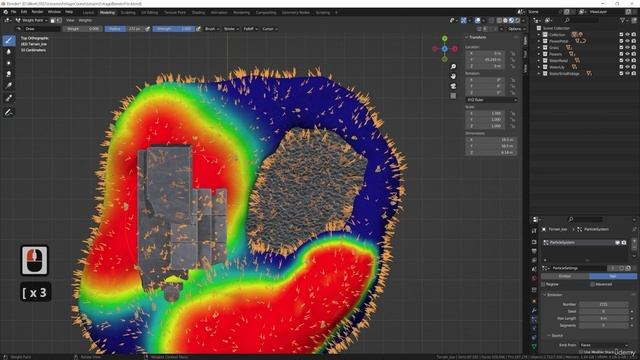Viewport: 640px width, 360px height.
Task: Open the Weight Paint mode dropdown
Action: [x=31, y=20]
